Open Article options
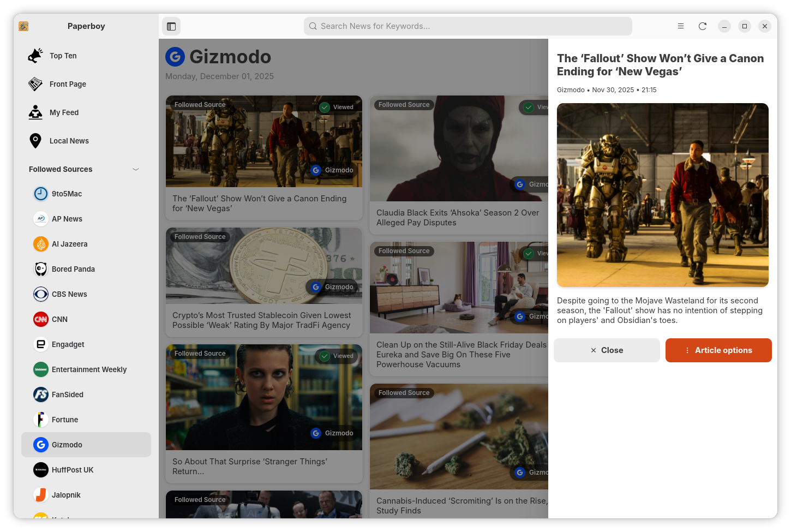The height and width of the screenshot is (532, 791). click(x=718, y=350)
